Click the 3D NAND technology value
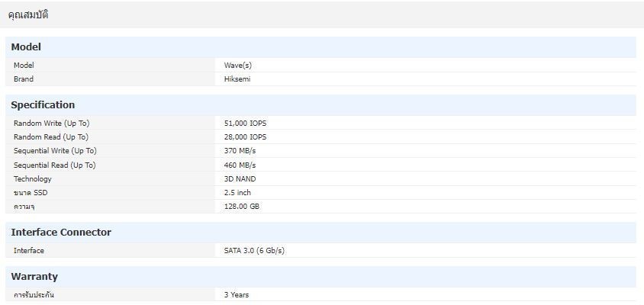The height and width of the screenshot is (305, 644). point(240,179)
